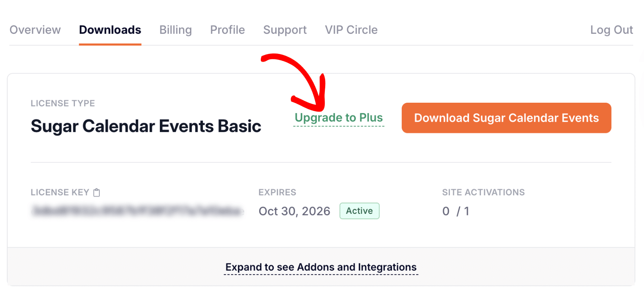Copy the license key using the clipboard icon
This screenshot has height=292, width=644.
(x=96, y=193)
